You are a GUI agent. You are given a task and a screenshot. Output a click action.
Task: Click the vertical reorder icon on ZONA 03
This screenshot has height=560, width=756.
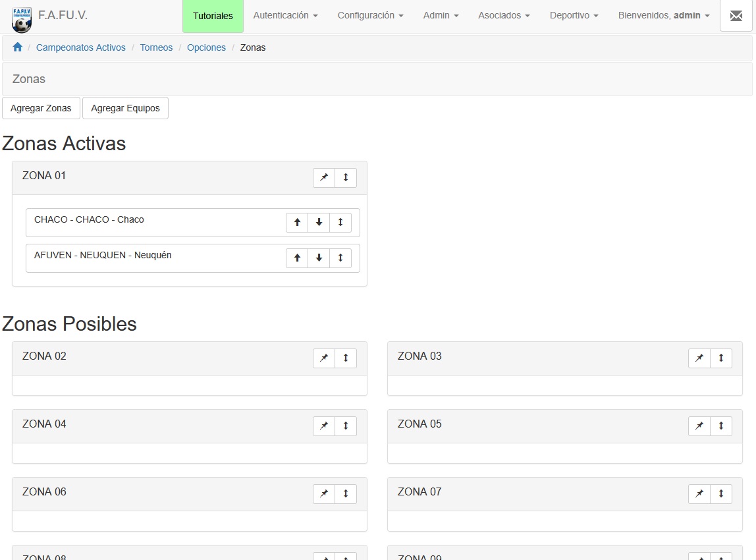pos(721,358)
